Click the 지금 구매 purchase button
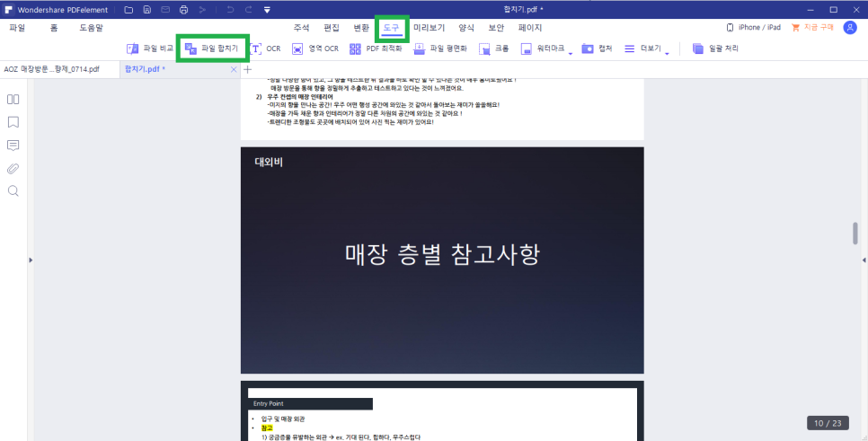The width and height of the screenshot is (868, 441). point(812,28)
